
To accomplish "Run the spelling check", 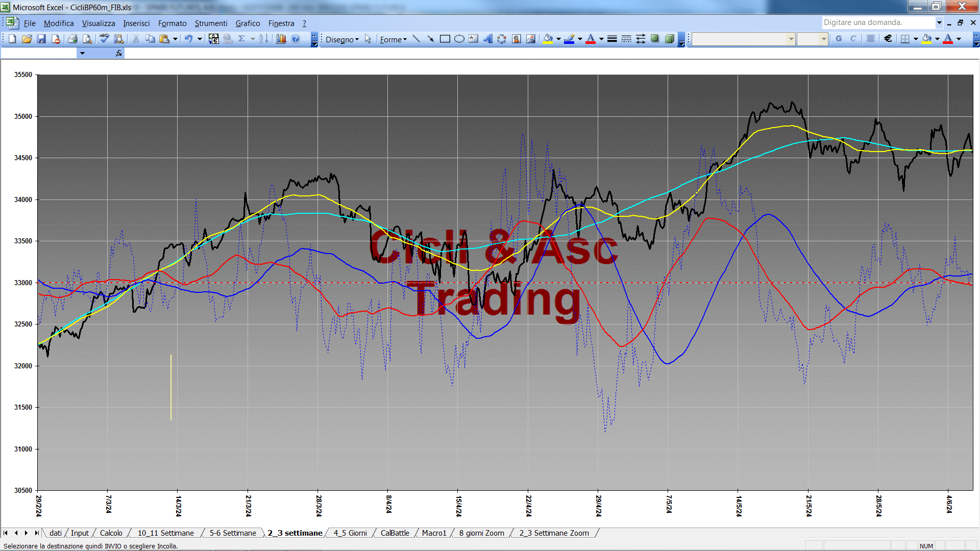I will [x=104, y=39].
